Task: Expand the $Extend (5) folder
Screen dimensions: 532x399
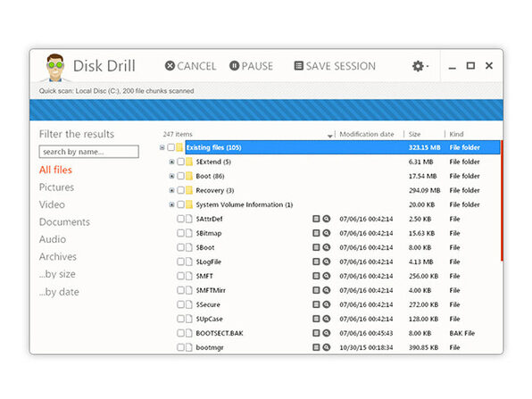Action: (x=171, y=162)
